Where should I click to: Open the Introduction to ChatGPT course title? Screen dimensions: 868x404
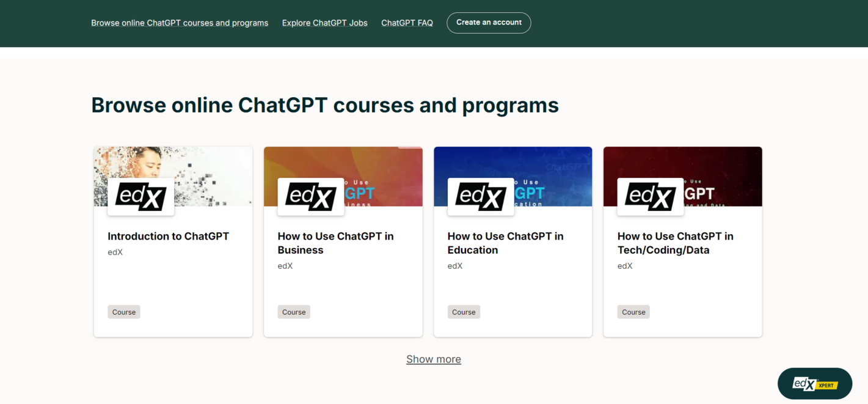[x=168, y=237]
